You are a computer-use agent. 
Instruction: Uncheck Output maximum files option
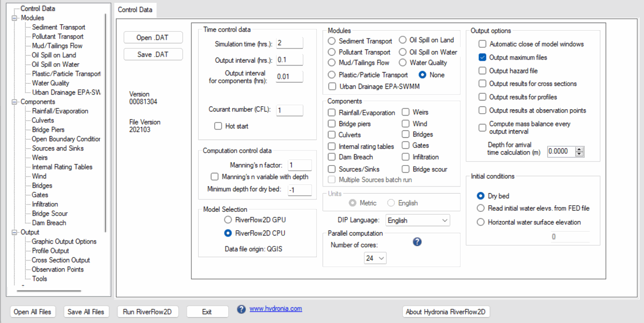coord(482,58)
